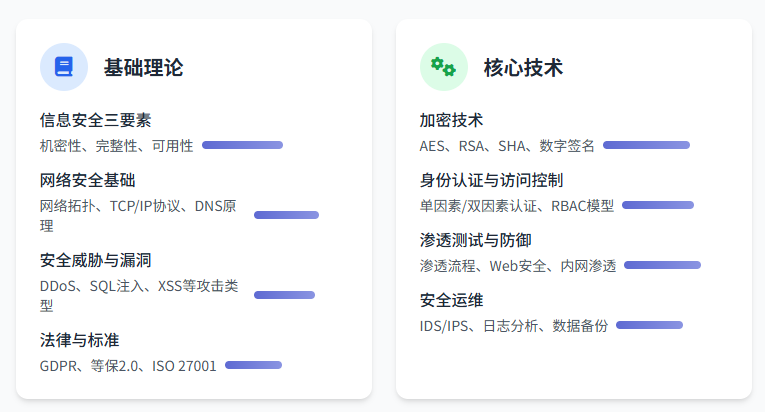Click description 渗透流程、Web安全、内网渗透
This screenshot has width=765, height=412.
click(x=518, y=266)
